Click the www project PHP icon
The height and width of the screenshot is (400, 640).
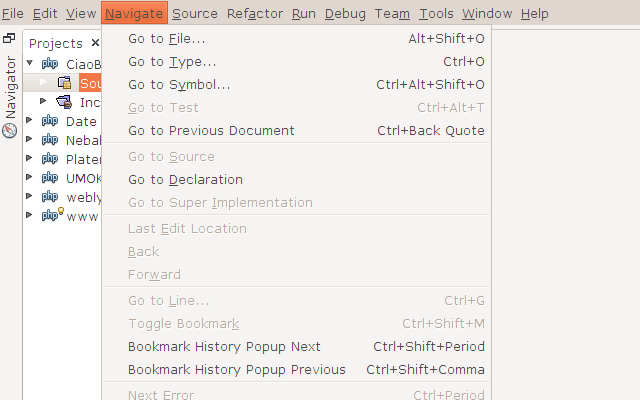[51, 215]
